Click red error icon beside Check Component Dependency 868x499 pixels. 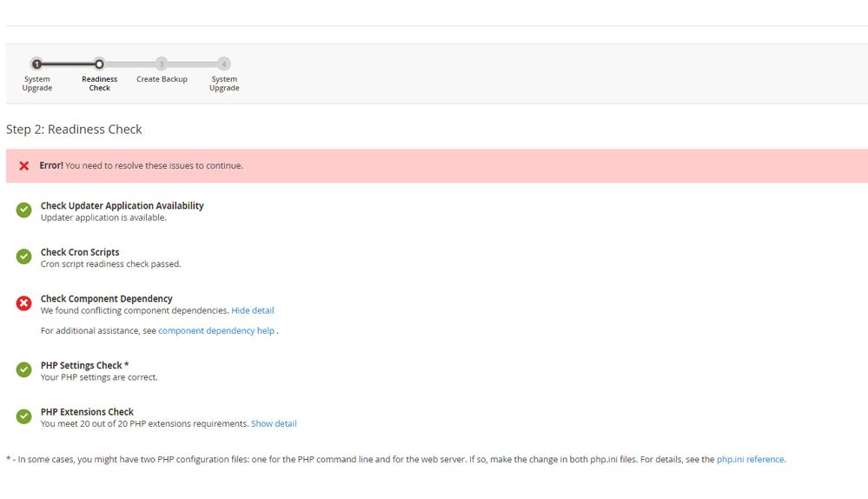tap(24, 303)
